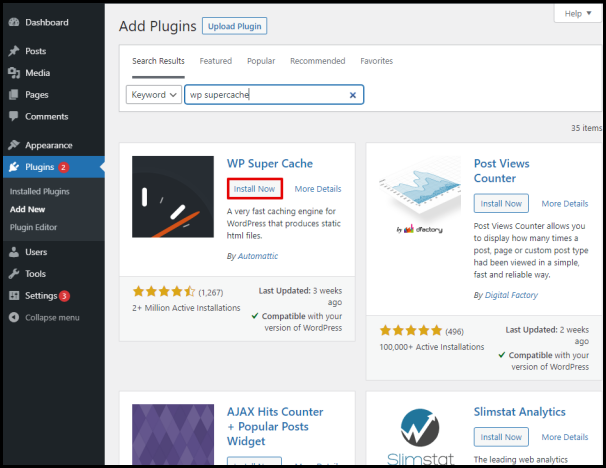Open Pages in the sidebar menu
This screenshot has height=468, width=606.
[x=37, y=95]
